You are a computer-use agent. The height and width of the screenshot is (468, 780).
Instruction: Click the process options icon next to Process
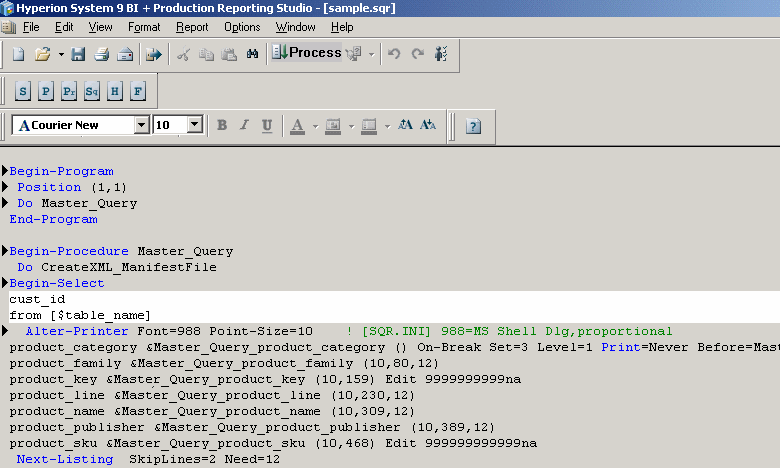(x=354, y=53)
